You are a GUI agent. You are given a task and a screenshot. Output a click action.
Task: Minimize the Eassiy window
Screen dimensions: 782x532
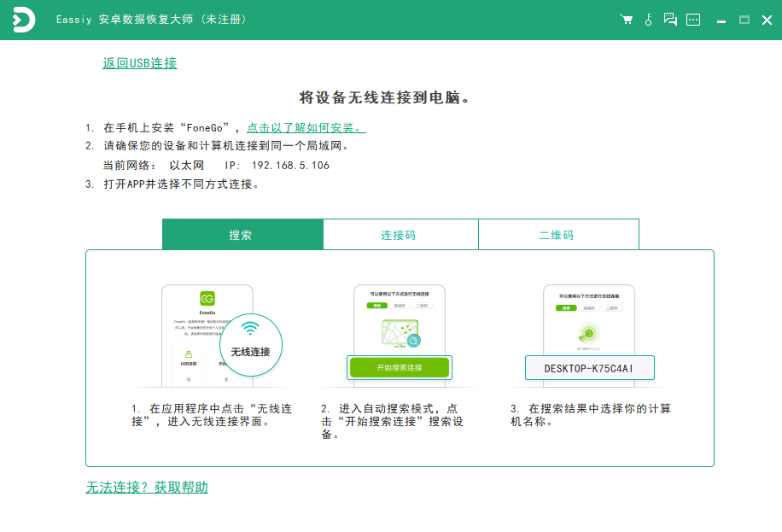pos(722,20)
